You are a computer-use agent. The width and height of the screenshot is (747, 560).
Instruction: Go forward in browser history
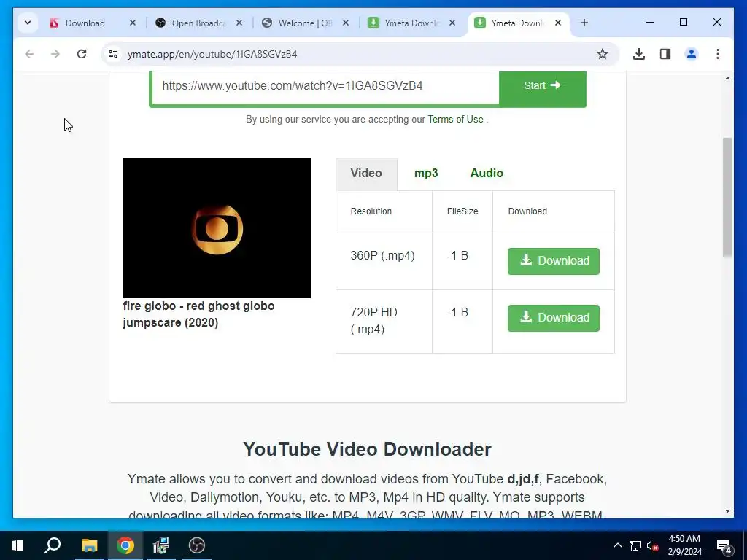tap(55, 54)
